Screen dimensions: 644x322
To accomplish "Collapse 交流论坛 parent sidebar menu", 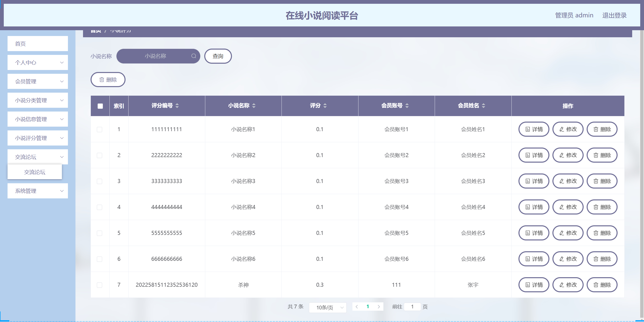I will [38, 157].
